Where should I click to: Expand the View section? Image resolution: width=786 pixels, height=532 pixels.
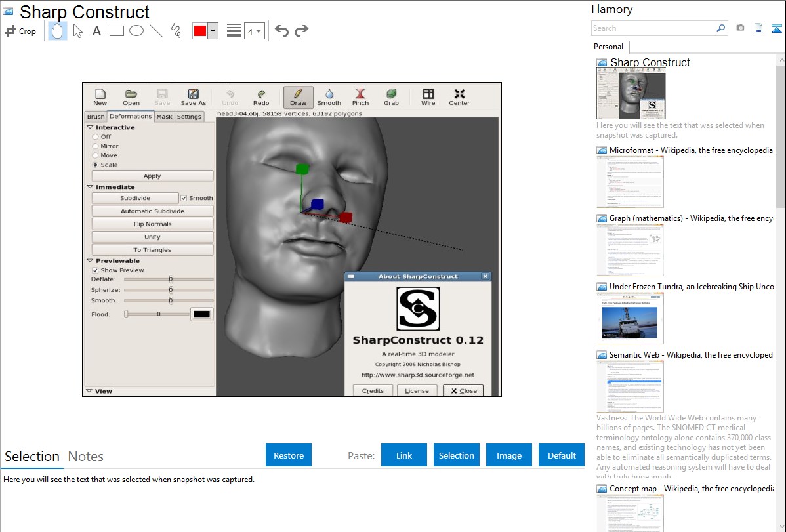point(89,391)
